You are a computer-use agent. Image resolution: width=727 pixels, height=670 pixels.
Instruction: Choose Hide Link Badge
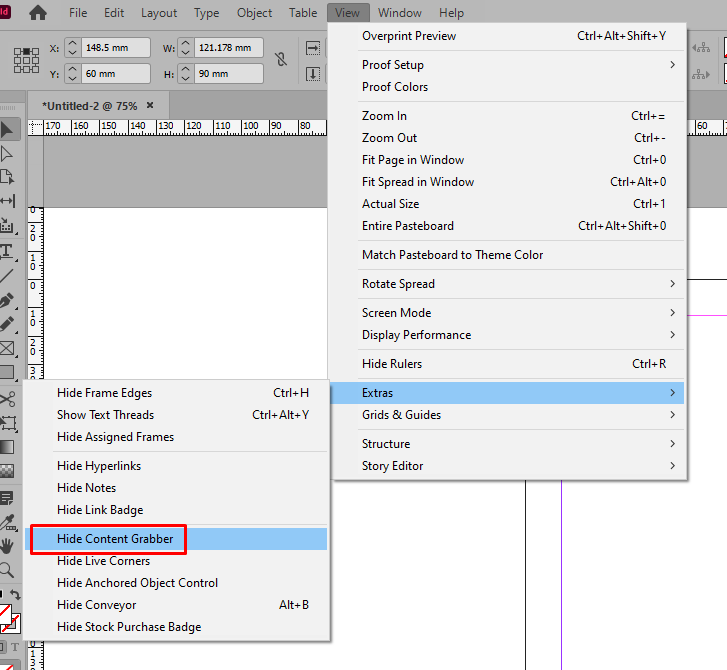pyautogui.click(x=176, y=510)
